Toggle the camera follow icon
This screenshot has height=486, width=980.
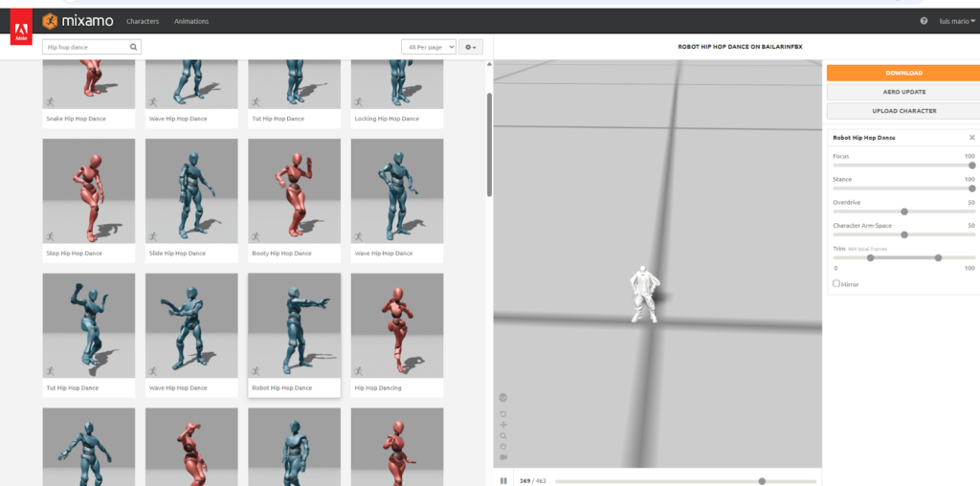pos(503,457)
